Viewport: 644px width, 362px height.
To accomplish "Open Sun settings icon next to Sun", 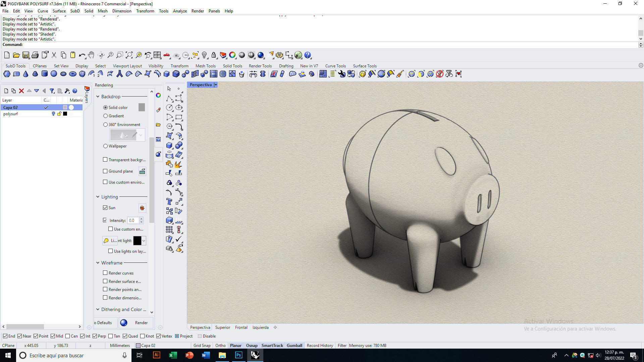I will [x=142, y=208].
